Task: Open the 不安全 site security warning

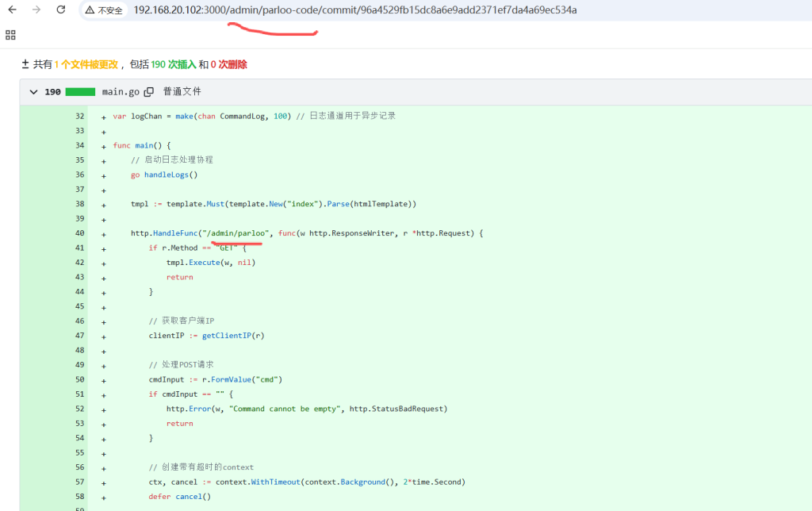Action: (104, 10)
